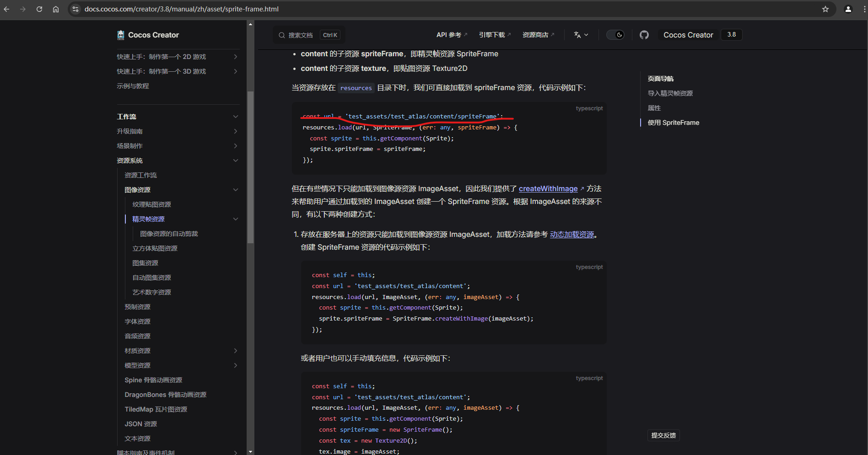Go to browser home page icon
Image resolution: width=868 pixels, height=455 pixels.
[56, 9]
